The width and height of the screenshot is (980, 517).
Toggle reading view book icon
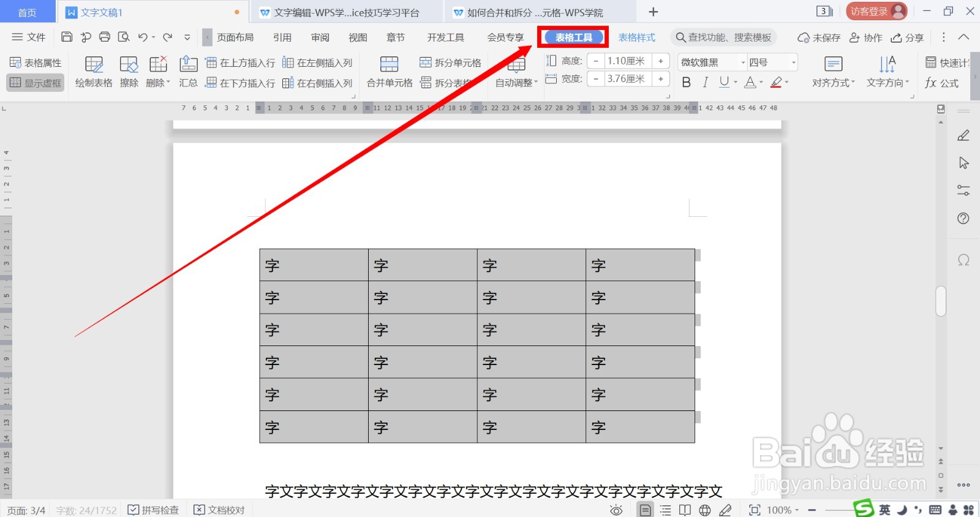[x=685, y=510]
